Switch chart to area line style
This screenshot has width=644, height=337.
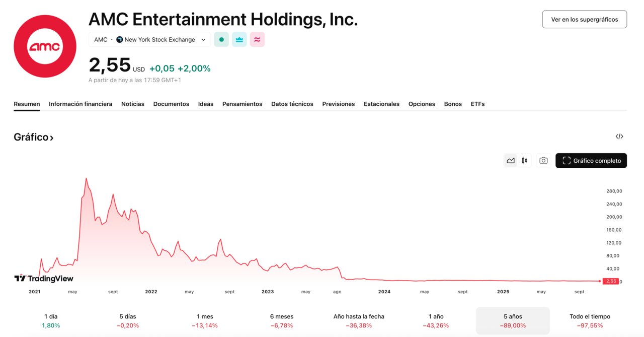pos(511,161)
